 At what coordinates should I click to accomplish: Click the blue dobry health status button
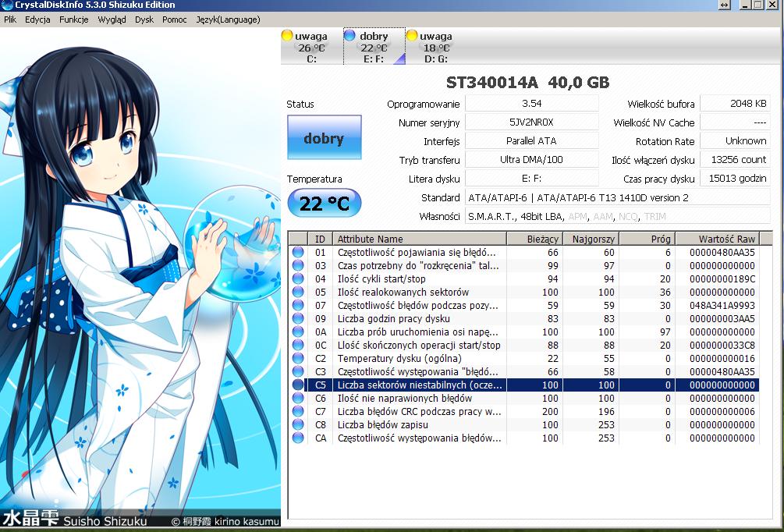click(324, 137)
